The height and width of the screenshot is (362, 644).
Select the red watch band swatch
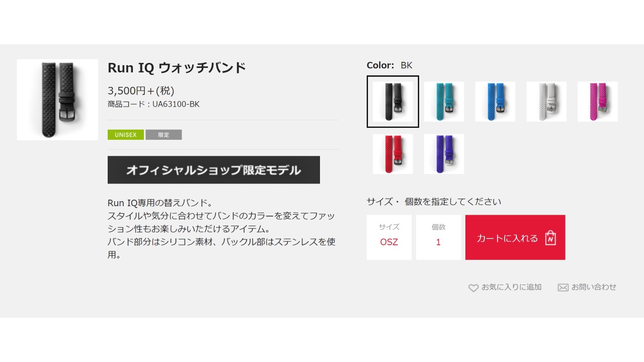tap(393, 154)
